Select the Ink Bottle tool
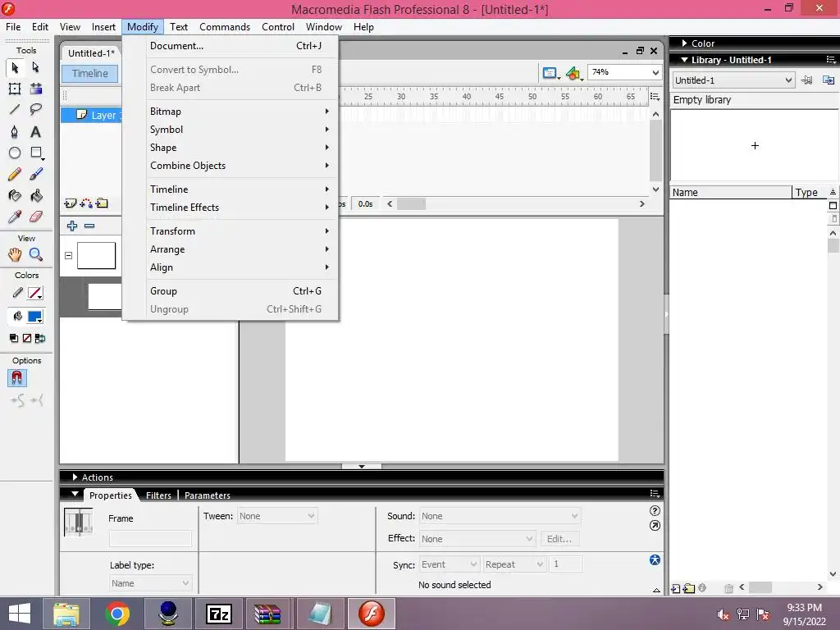 15,195
